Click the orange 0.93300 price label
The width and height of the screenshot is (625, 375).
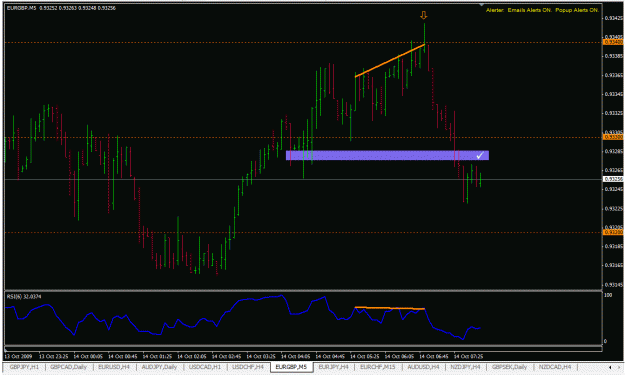point(613,137)
